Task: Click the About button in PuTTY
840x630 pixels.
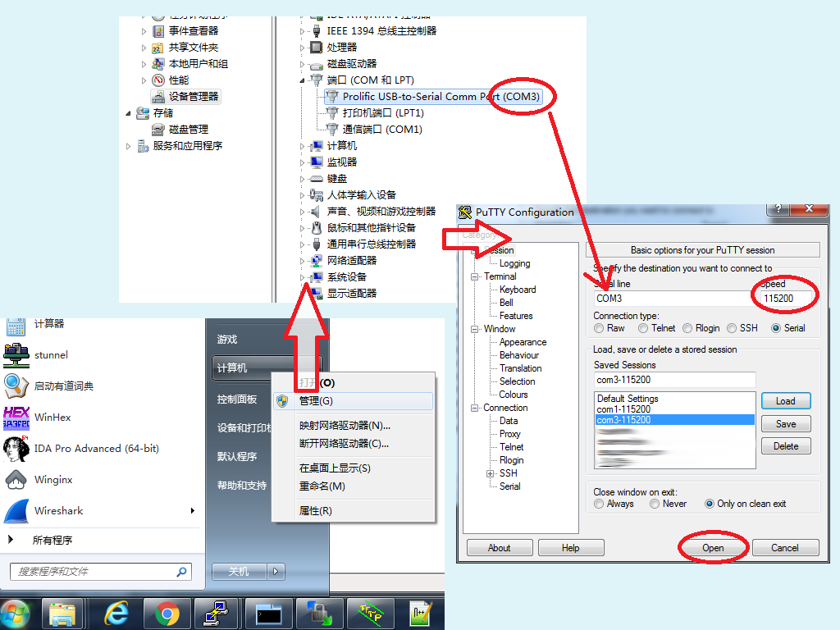Action: point(500,547)
